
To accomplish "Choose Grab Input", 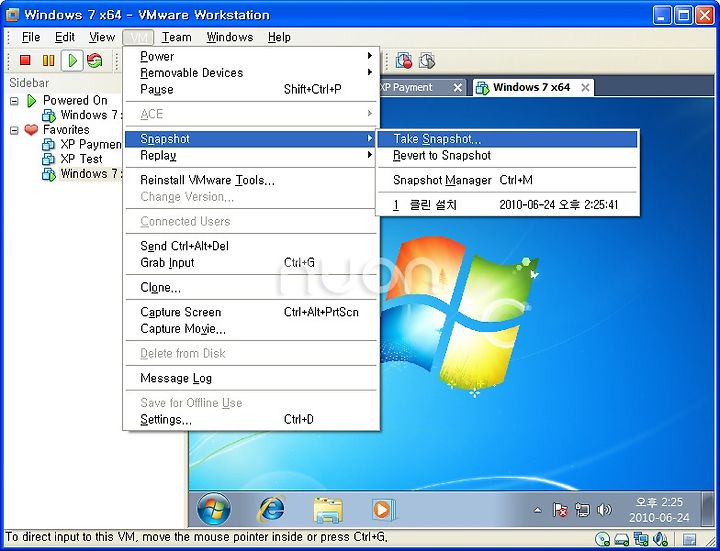I will pyautogui.click(x=251, y=263).
